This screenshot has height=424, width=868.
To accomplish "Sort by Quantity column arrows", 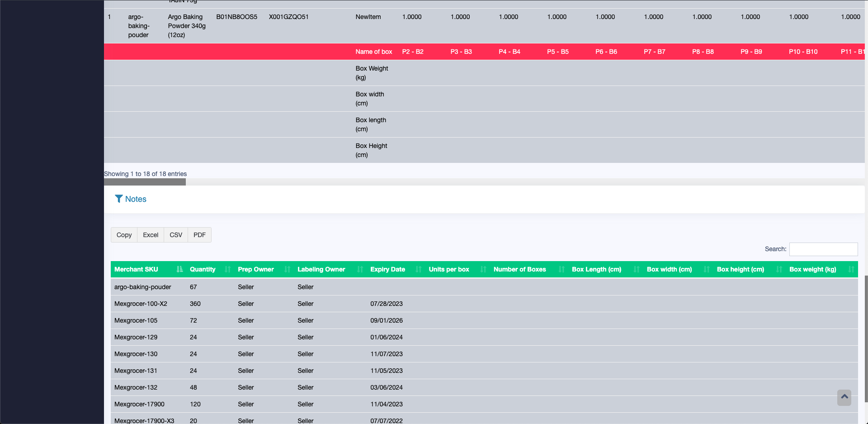I will click(228, 269).
